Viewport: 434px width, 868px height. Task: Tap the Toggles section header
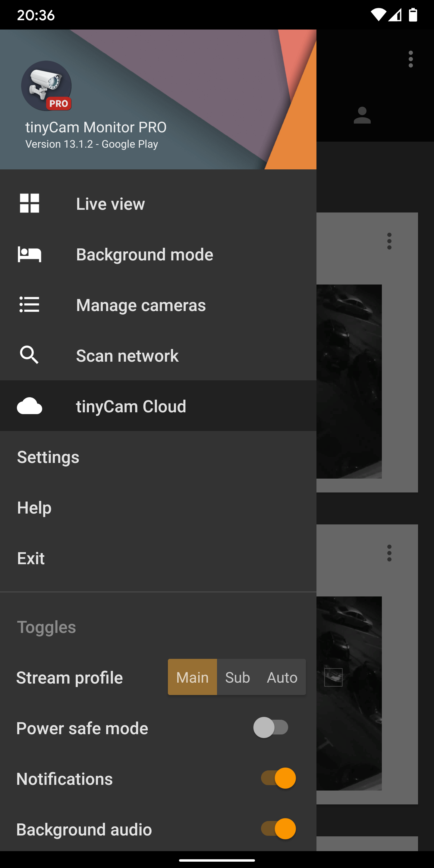coord(46,627)
